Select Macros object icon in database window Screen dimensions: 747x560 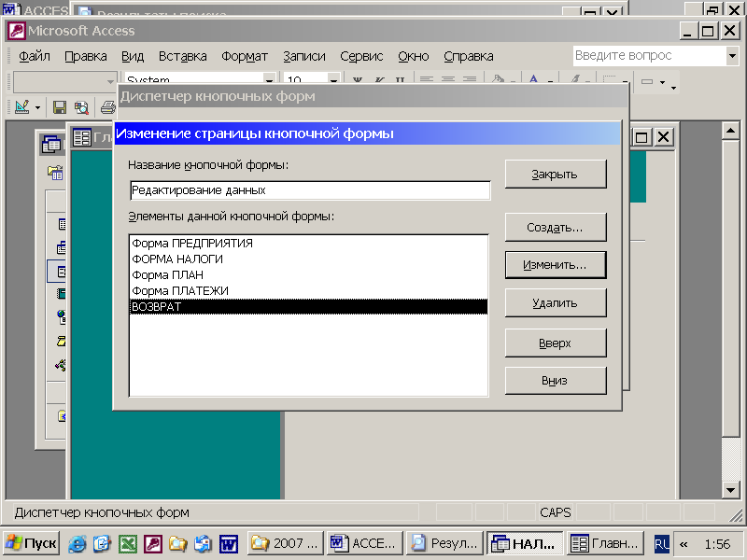pyautogui.click(x=62, y=341)
